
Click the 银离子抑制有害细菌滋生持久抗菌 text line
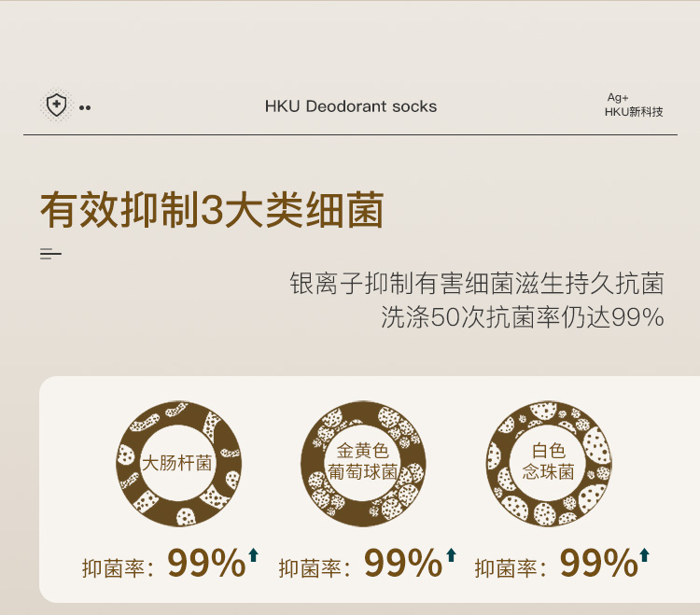(x=477, y=283)
